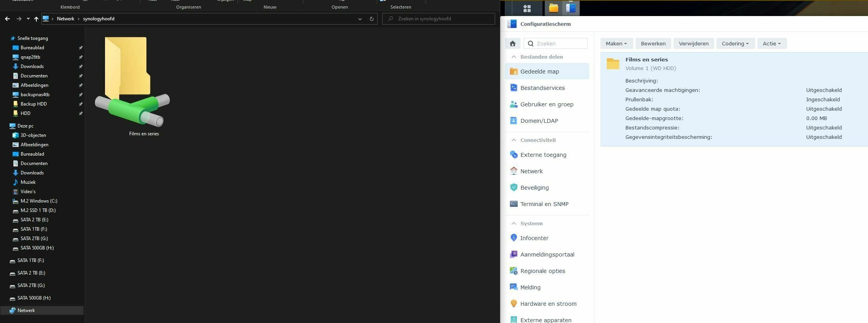
Task: Click the Verwijderen button
Action: click(694, 43)
